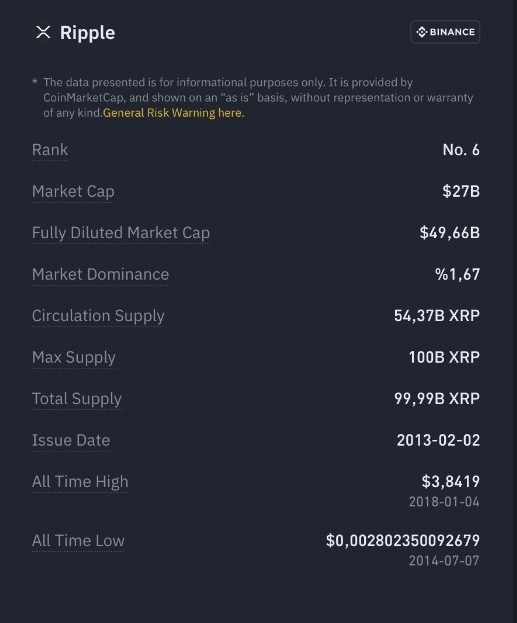Viewport: 517px width, 623px height.
Task: Select the $49,66B diluted cap value
Action: click(449, 233)
